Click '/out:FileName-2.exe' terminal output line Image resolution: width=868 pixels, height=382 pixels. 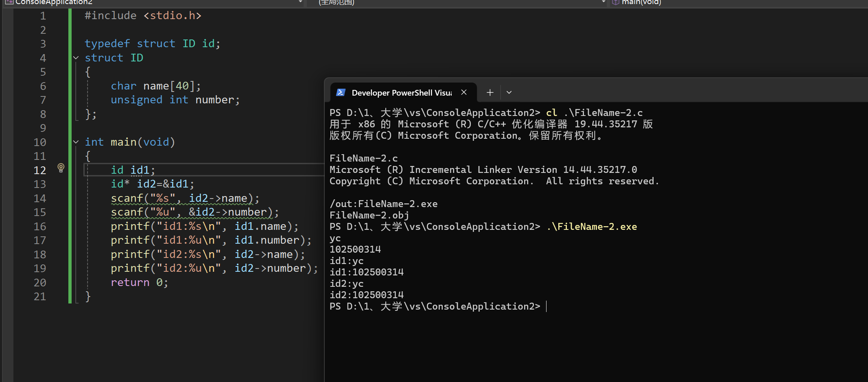click(x=383, y=204)
